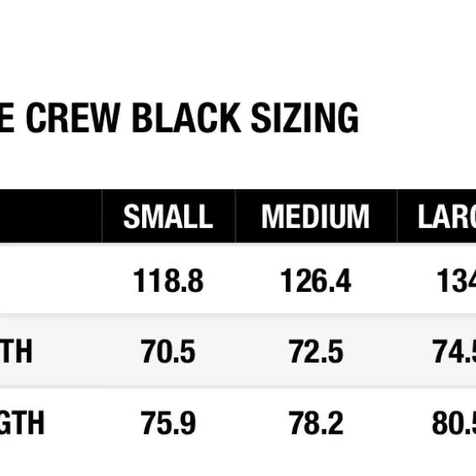Click the 78.2 value in the last row

coord(316,422)
